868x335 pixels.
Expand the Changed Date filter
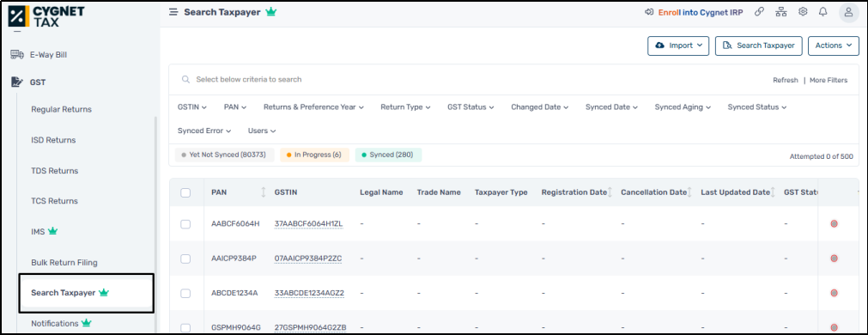point(540,107)
